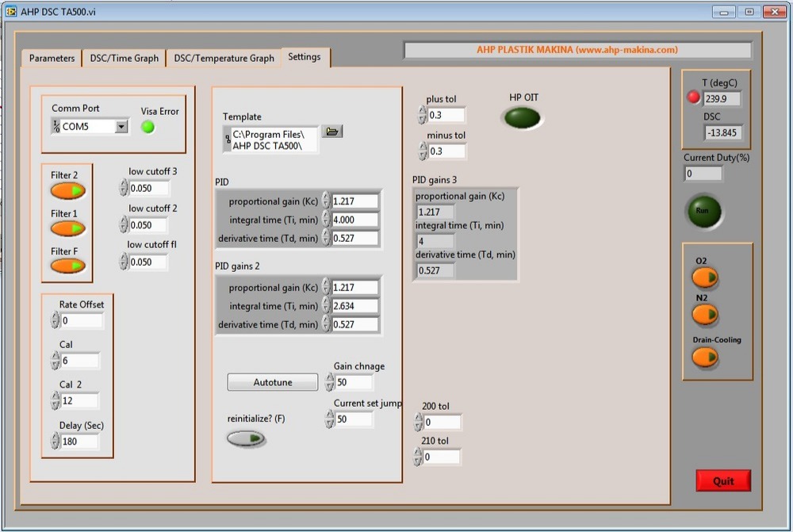Click the red Quit button

tap(723, 481)
